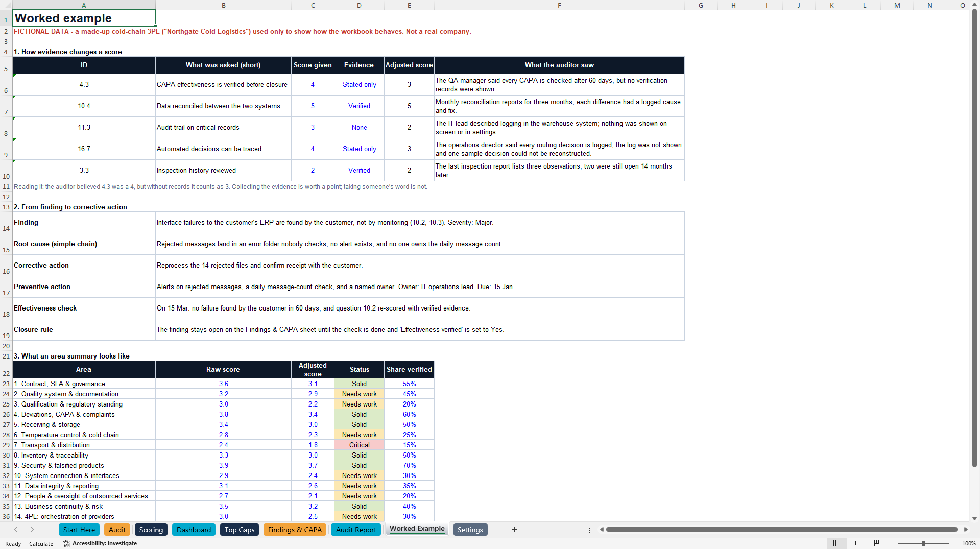980x549 pixels.
Task: Click the zoom in plus button
Action: click(953, 543)
